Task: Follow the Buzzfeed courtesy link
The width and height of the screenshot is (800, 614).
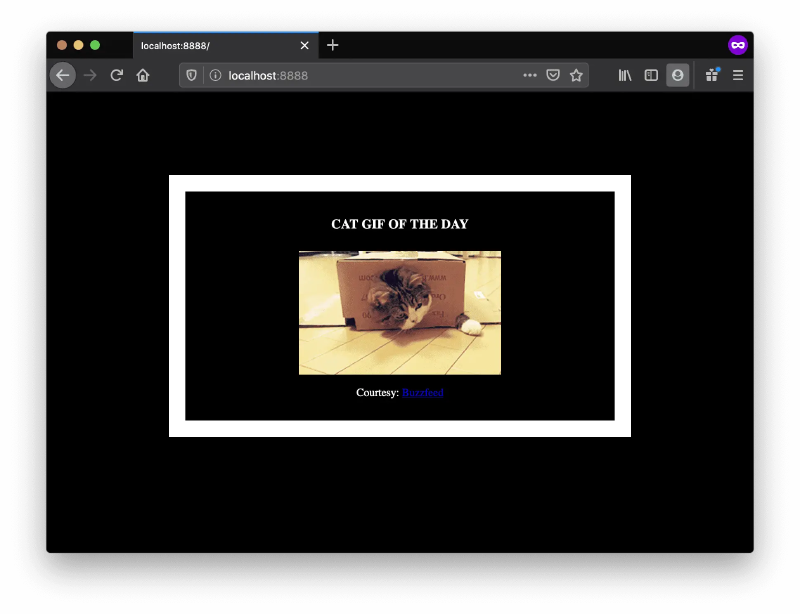Action: [422, 393]
